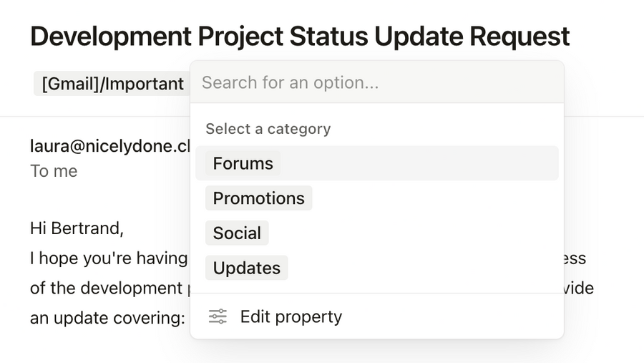Image resolution: width=644 pixels, height=363 pixels.
Task: Click the "of the development" body line
Action: coord(106,288)
